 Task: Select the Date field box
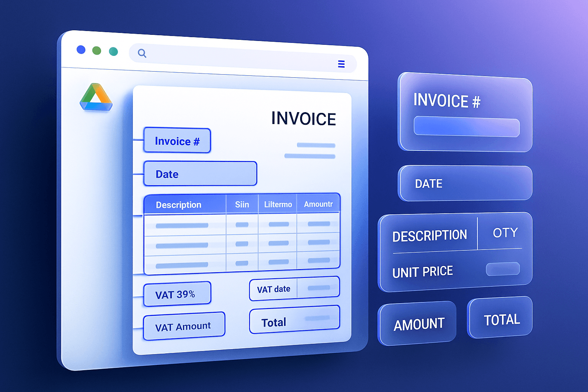tap(200, 173)
